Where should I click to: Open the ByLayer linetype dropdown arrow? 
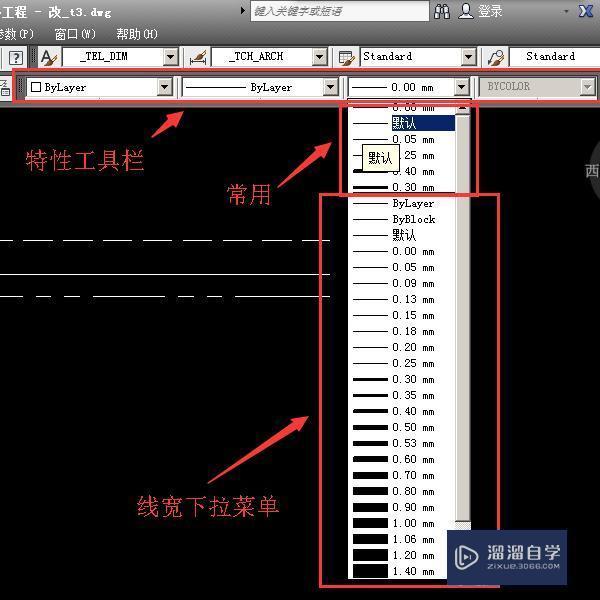pyautogui.click(x=330, y=87)
